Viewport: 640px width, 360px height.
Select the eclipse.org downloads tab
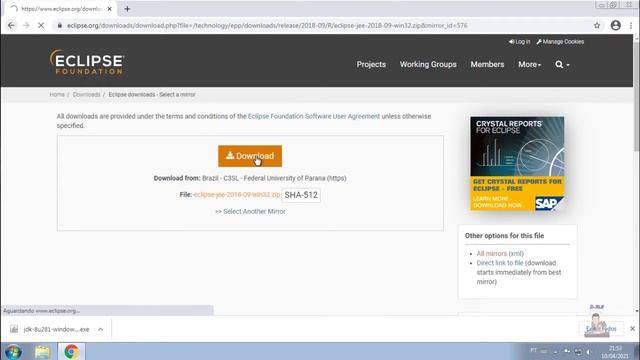[x=61, y=9]
